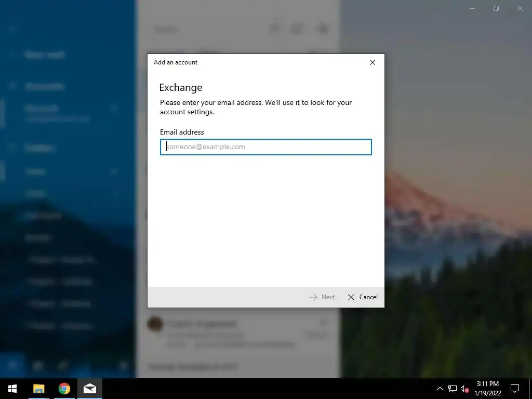This screenshot has height=399, width=532.
Task: Open the Action Center notifications icon
Action: pos(515,389)
